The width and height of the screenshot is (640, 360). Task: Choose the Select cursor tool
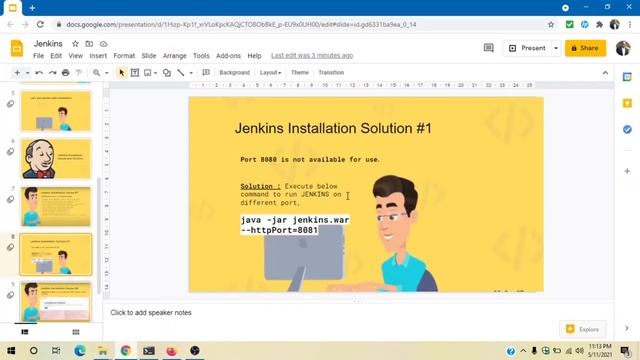[x=121, y=73]
